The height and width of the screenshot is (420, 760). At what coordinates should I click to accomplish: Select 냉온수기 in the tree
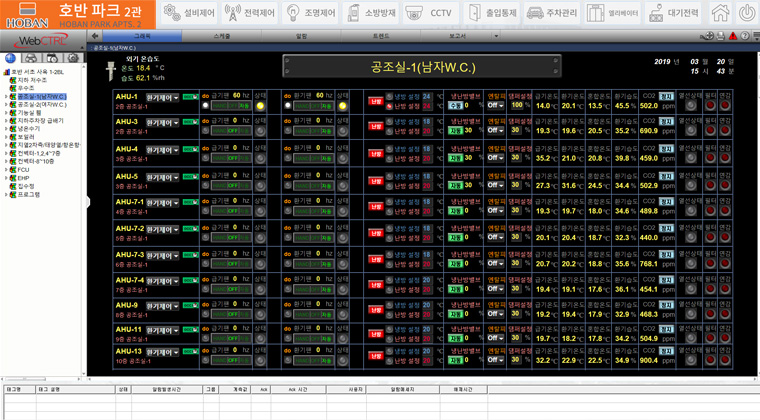point(29,129)
